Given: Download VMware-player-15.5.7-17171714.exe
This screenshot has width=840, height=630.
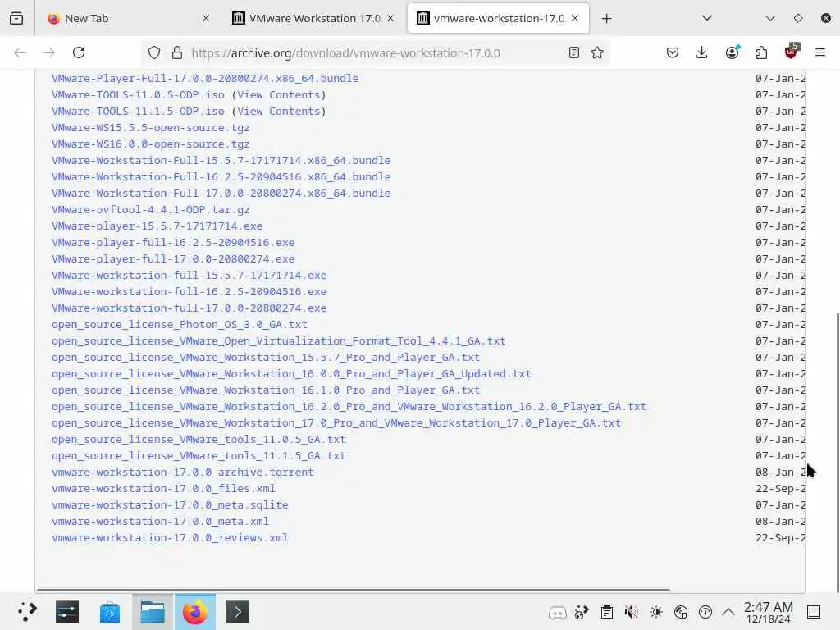Looking at the screenshot, I should tap(157, 226).
